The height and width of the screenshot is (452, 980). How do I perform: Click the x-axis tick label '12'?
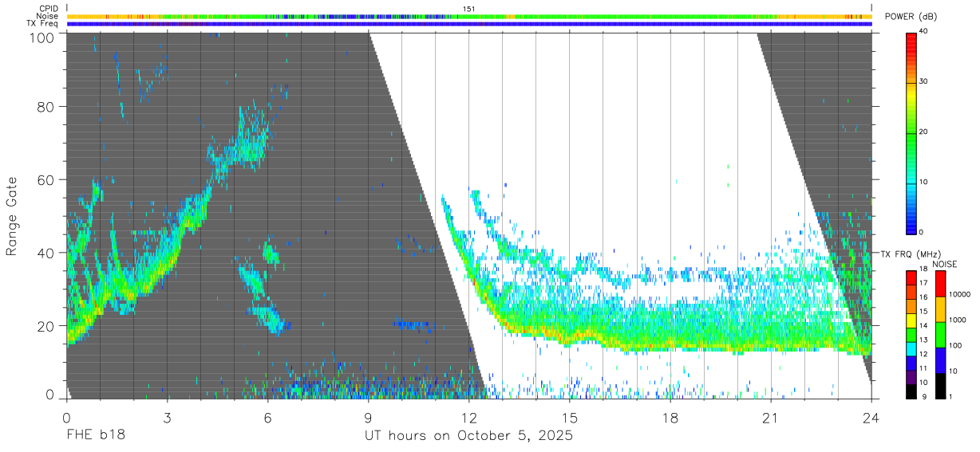[469, 417]
